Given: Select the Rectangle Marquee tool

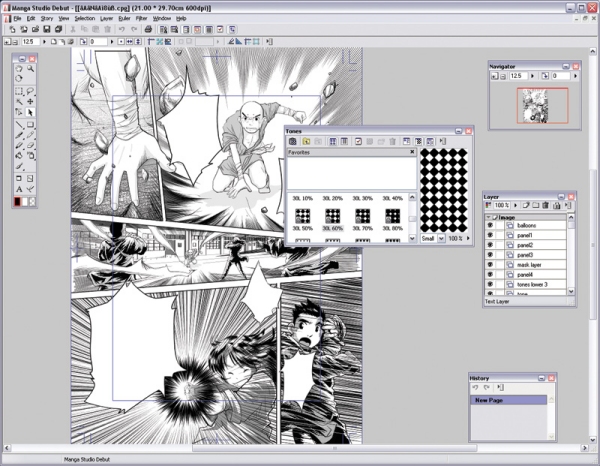Looking at the screenshot, I should tap(19, 91).
